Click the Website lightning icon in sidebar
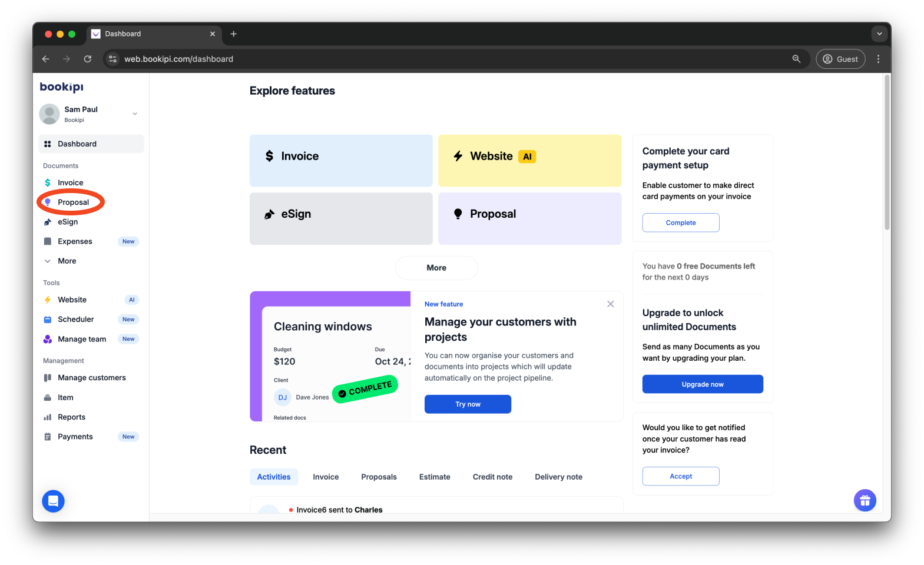The height and width of the screenshot is (565, 924). coord(48,300)
